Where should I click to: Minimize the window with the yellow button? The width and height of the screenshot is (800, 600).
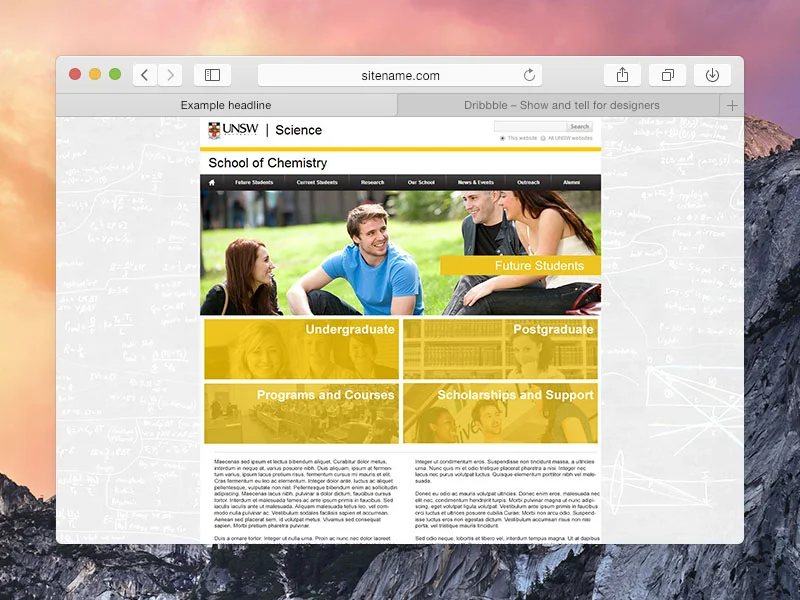[95, 74]
